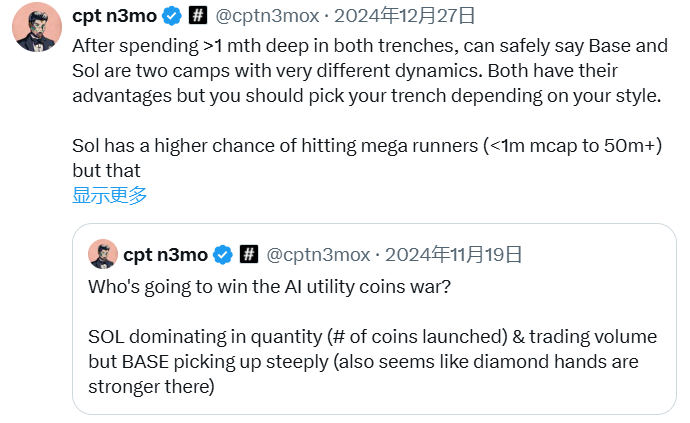Click the blue verified badge in main tweet header
This screenshot has height=423, width=690.
click(172, 16)
